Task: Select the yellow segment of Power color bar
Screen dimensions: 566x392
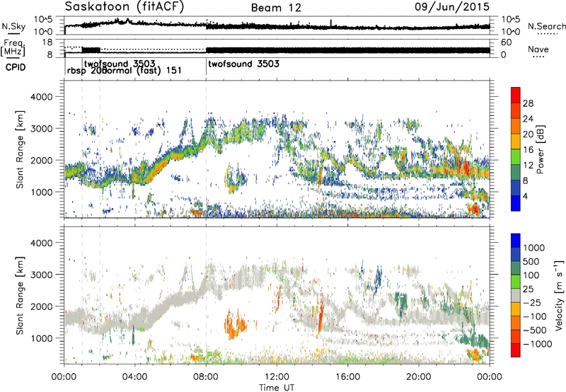Action: coord(516,141)
